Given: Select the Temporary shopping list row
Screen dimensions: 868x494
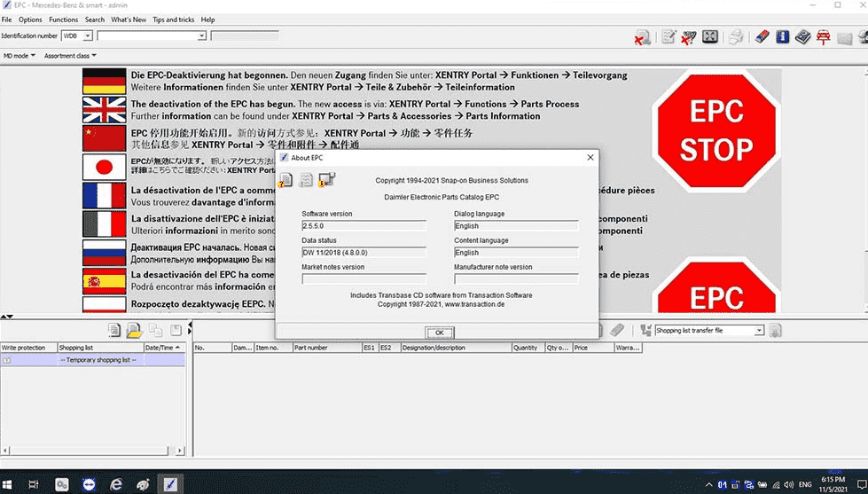Looking at the screenshot, I should [92, 360].
